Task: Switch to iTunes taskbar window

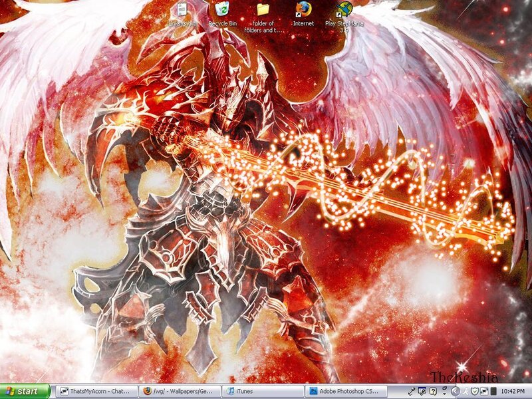Action: click(263, 391)
